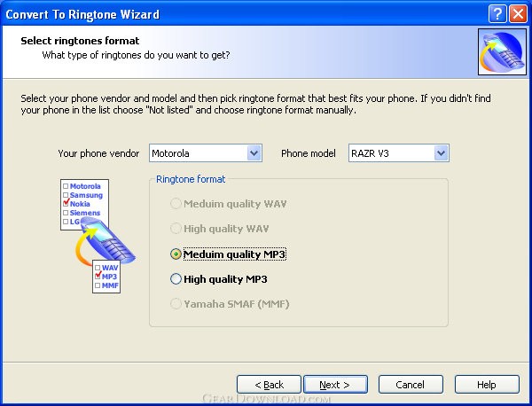Click the vendor and format phone illustration
The height and width of the screenshot is (406, 532).
click(98, 236)
